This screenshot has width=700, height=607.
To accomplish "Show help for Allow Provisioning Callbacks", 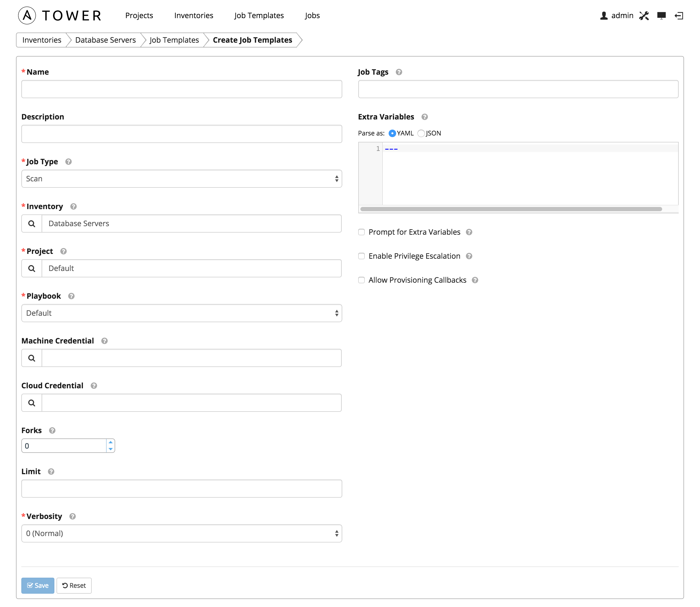I will [x=475, y=280].
